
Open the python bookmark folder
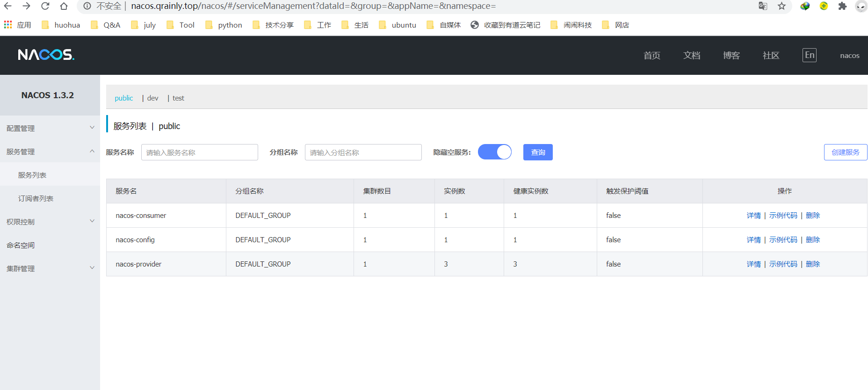tap(224, 25)
